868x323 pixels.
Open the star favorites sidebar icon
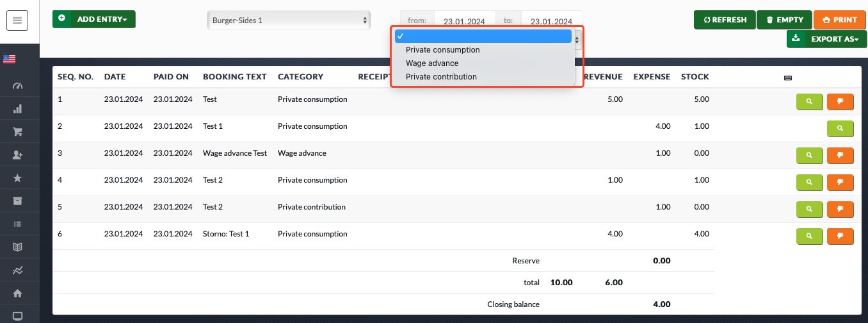pos(17,178)
